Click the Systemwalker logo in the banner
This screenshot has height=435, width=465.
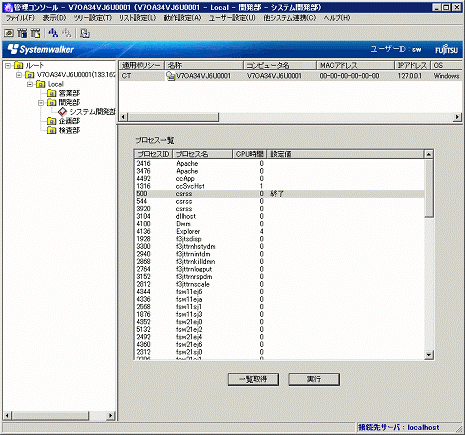click(41, 49)
